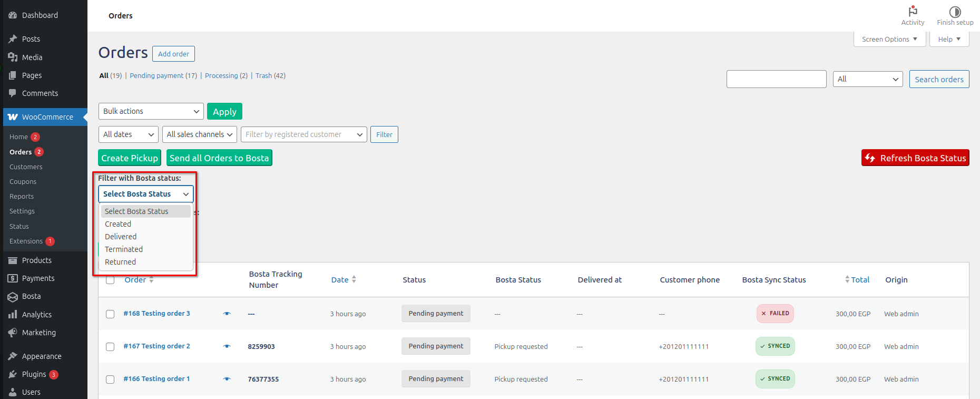980x399 pixels.
Task: Open Reports in WooCommerce submenu
Action: (x=22, y=196)
